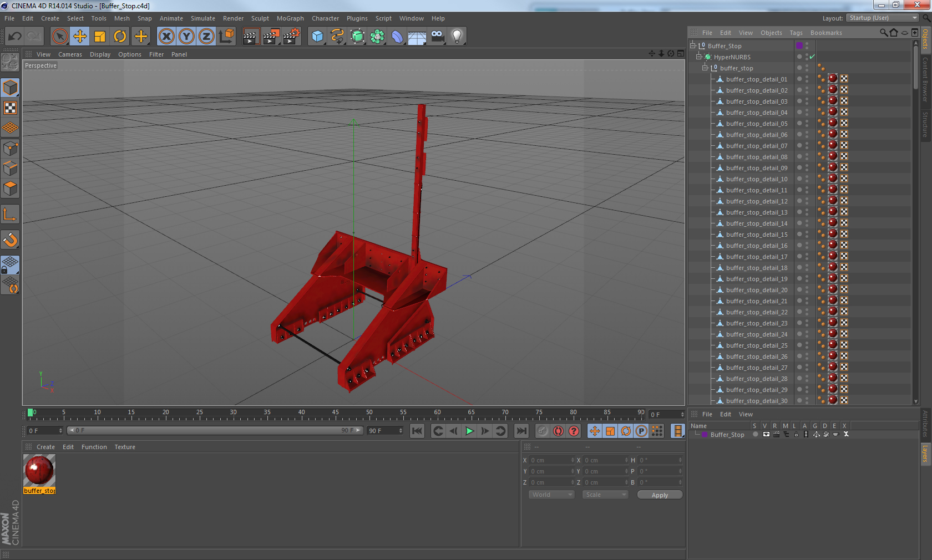The width and height of the screenshot is (932, 560).
Task: Click material tag of buffer_stop_detail_05
Action: (833, 123)
